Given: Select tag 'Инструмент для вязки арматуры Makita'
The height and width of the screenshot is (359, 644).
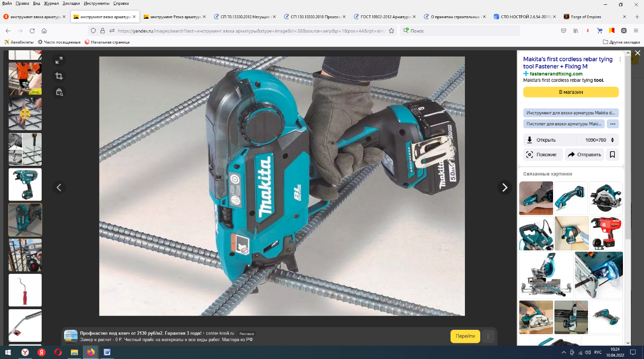Looking at the screenshot, I should point(571,113).
